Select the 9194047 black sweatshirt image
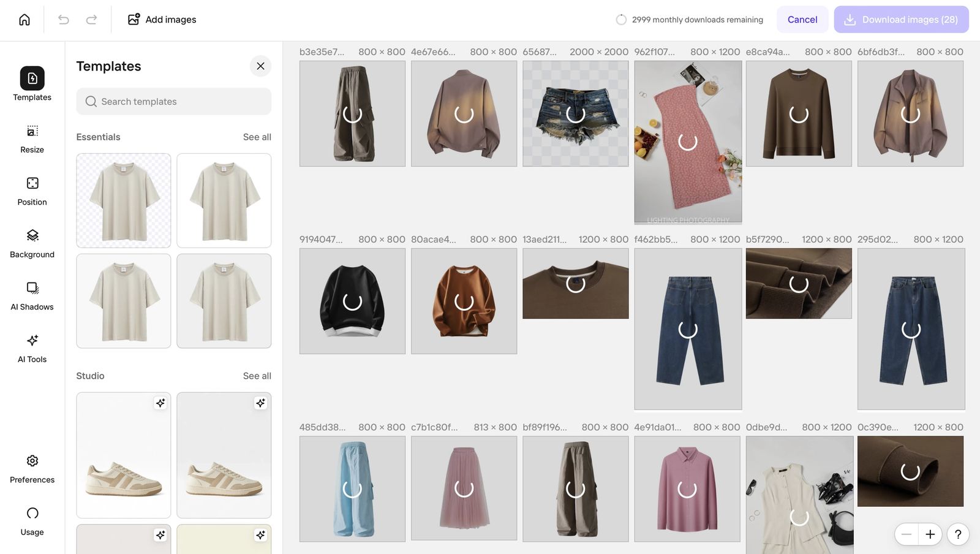Viewport: 980px width, 554px height. pos(352,301)
